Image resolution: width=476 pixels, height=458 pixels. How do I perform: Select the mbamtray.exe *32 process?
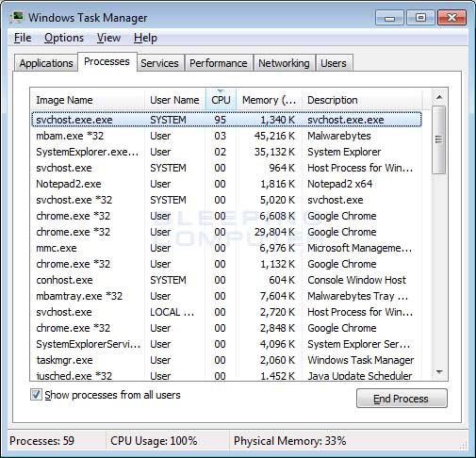[x=226, y=296]
